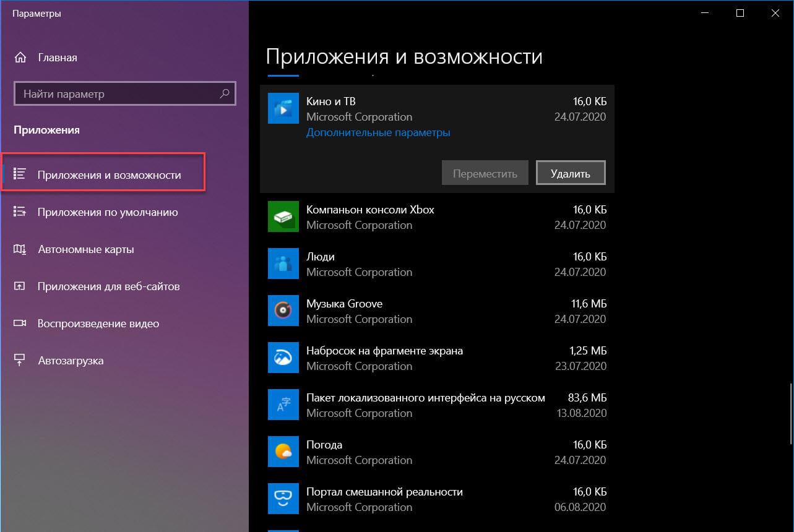The height and width of the screenshot is (532, 794).
Task: Click the 83,6 МБ size value
Action: coord(587,398)
